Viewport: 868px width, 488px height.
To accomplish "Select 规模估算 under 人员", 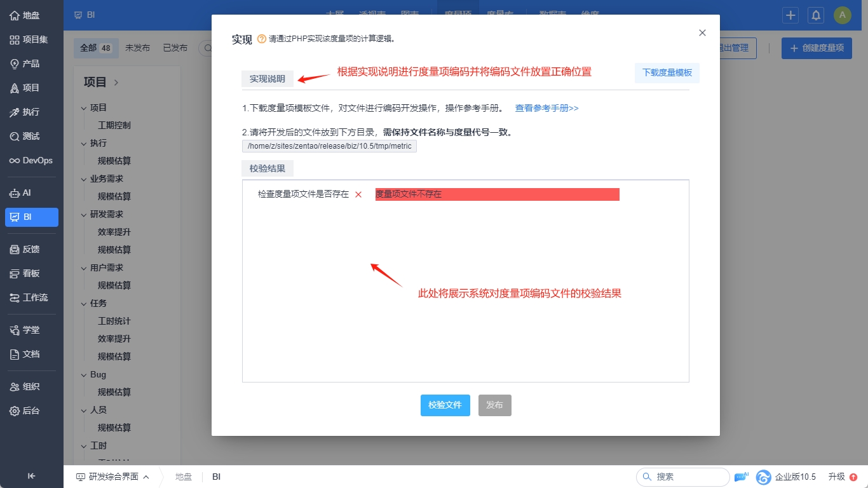I will point(114,428).
